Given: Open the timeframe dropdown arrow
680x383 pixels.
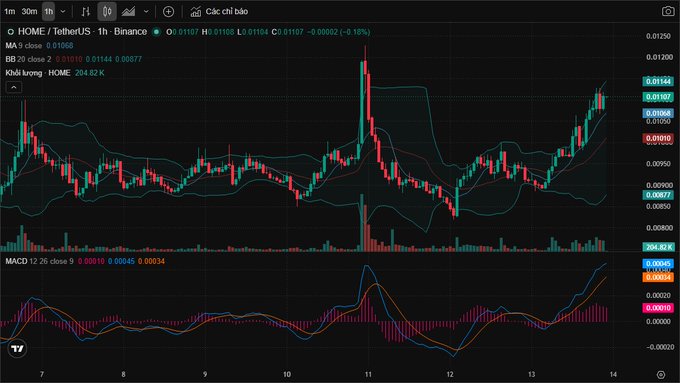Looking at the screenshot, I should 63,12.
